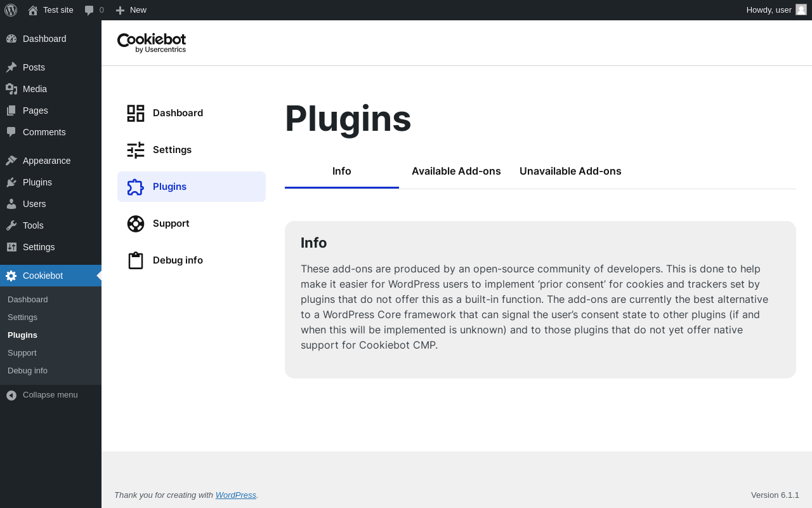Open the Plugins submenu item under Cookiebot
This screenshot has height=508, width=812.
tap(22, 335)
